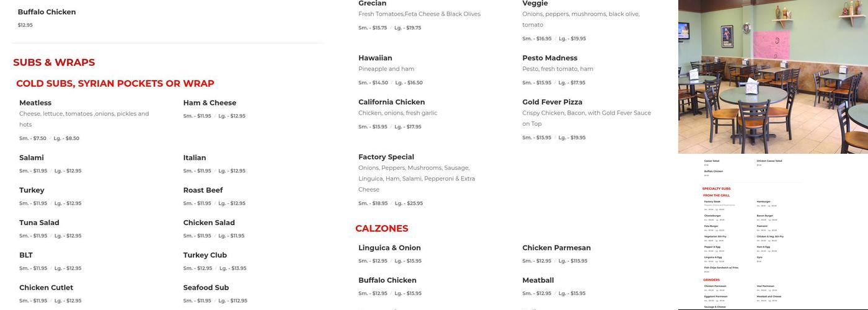Click the Buffalo Chicken salad item

point(47,12)
